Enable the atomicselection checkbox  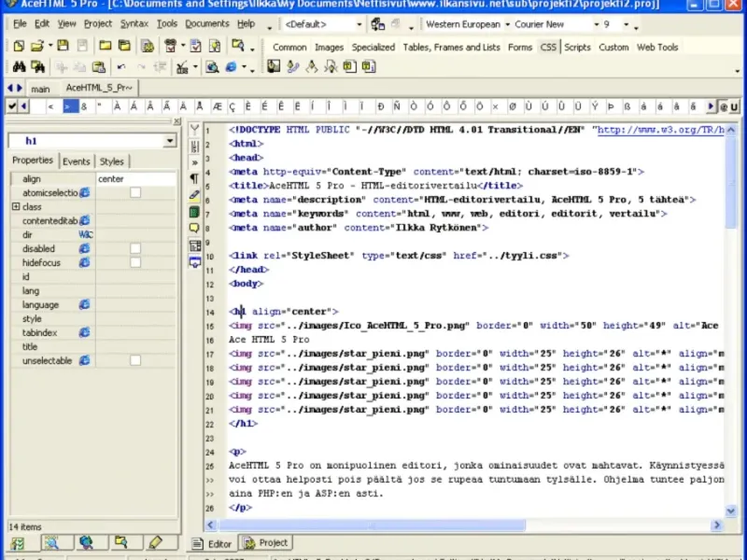(x=135, y=193)
